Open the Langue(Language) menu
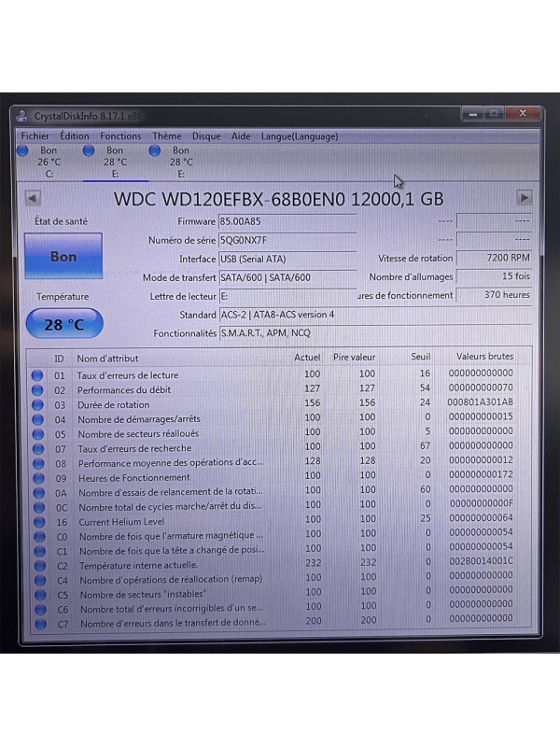 [x=300, y=136]
